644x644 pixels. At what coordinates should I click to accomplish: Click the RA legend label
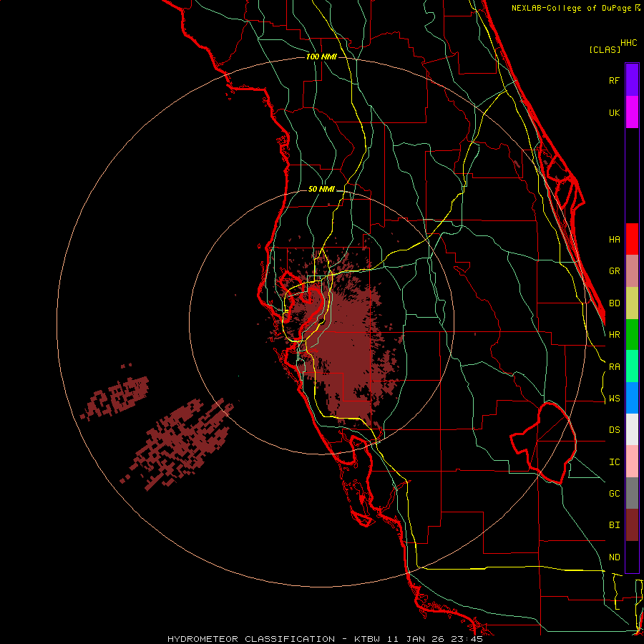(x=614, y=367)
